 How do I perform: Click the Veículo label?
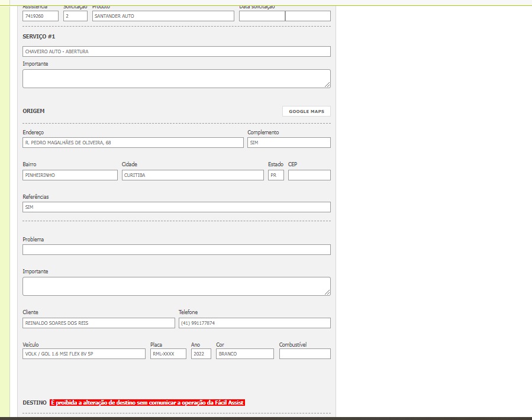[x=31, y=345]
